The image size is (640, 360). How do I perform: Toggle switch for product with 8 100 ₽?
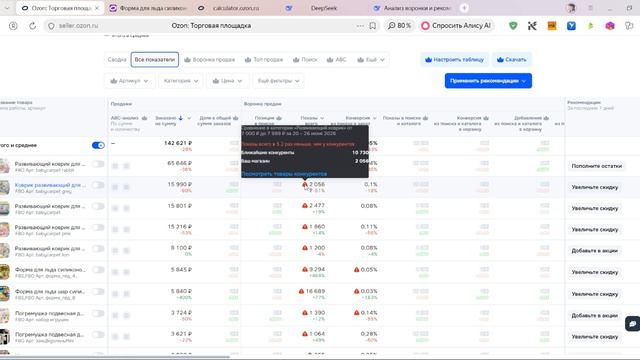(x=98, y=249)
